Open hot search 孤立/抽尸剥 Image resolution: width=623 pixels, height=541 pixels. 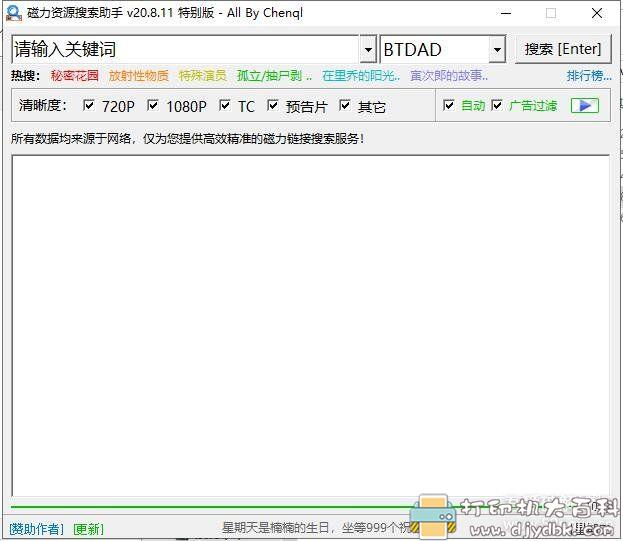coord(274,75)
